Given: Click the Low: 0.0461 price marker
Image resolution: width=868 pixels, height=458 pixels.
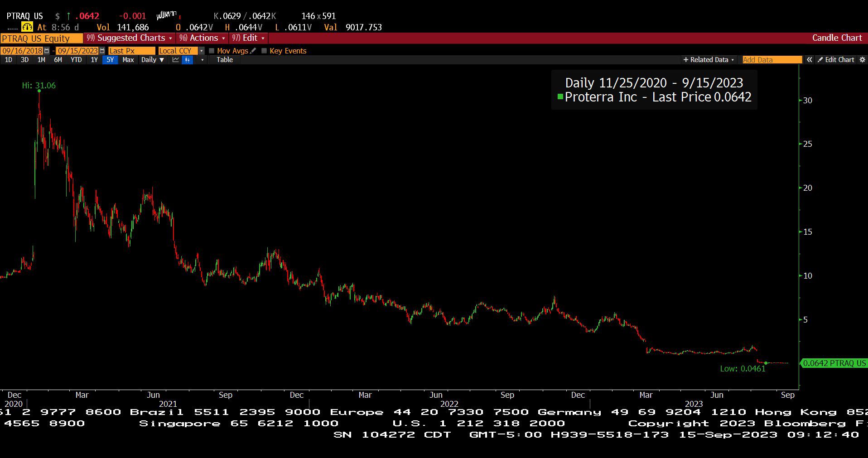Looking at the screenshot, I should [x=743, y=369].
